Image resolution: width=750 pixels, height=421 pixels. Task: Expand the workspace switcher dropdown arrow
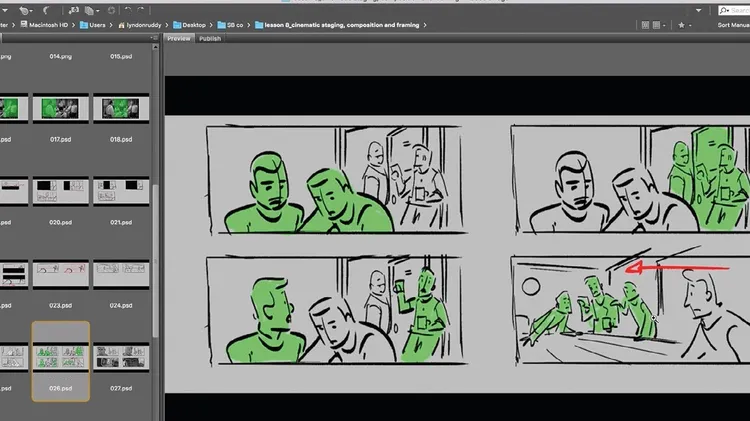[x=696, y=9]
